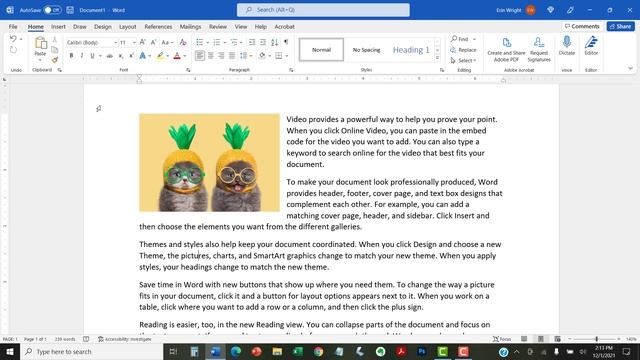
Task: Click the Decrease Indent icon
Action: 252,42
